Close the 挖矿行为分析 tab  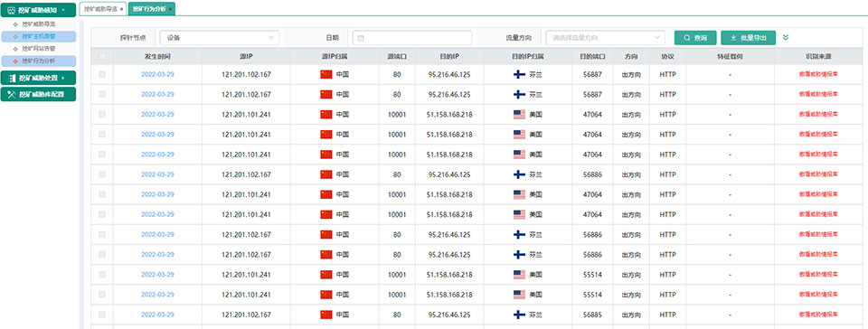171,9
